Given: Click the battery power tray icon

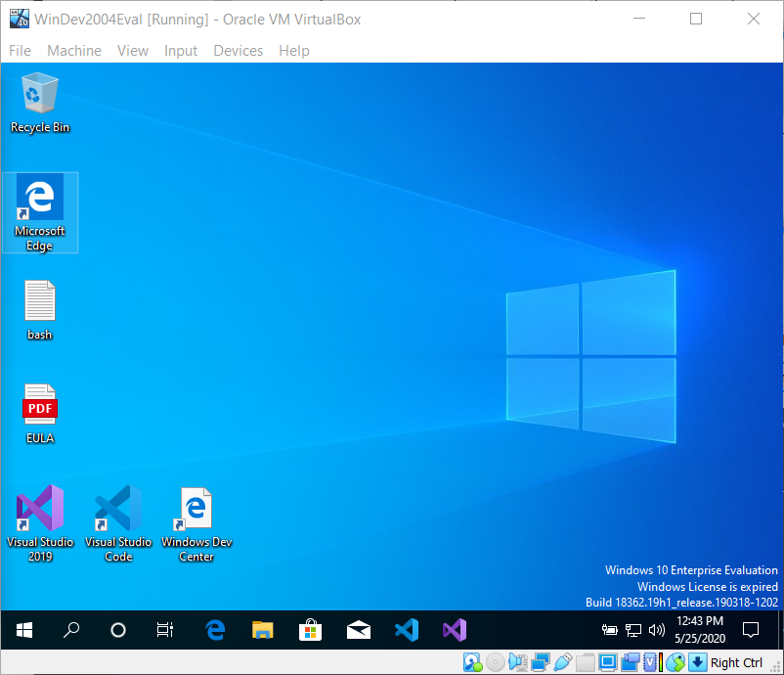Looking at the screenshot, I should [609, 630].
